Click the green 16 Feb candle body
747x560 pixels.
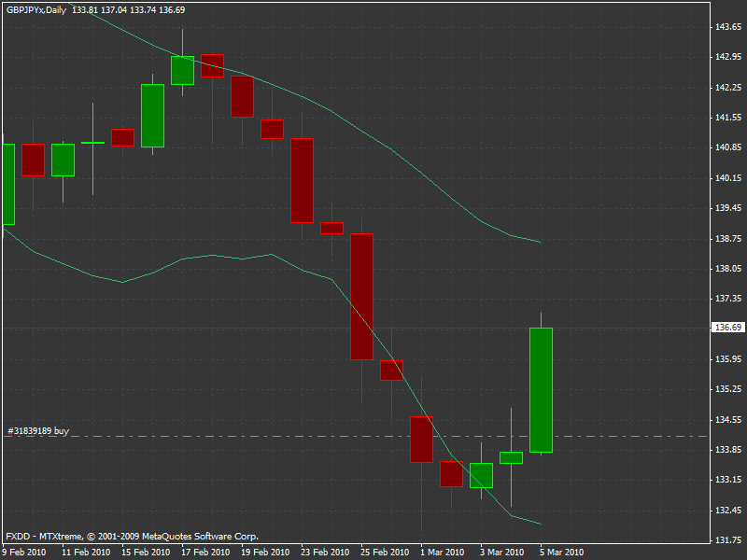[x=152, y=116]
